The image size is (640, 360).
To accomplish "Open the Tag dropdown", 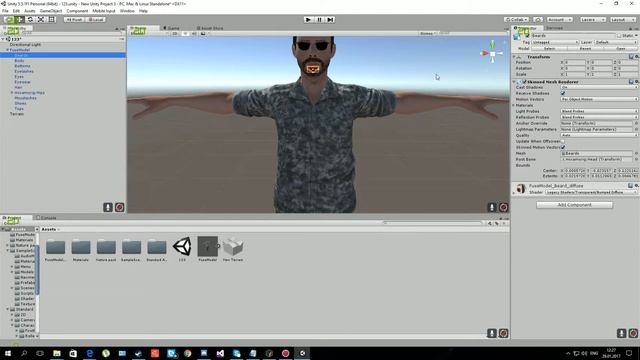I will coord(555,42).
